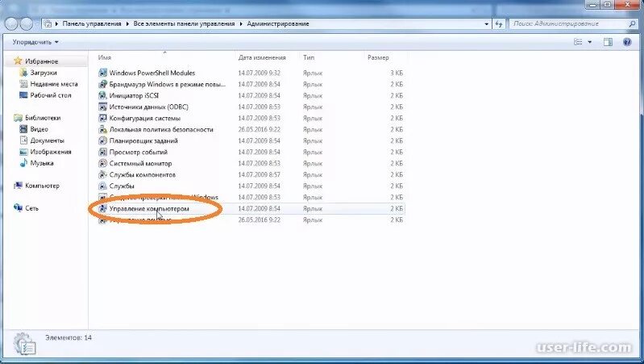The image size is (644, 364).
Task: Click the 3 КБ size cell
Action: pos(397,73)
